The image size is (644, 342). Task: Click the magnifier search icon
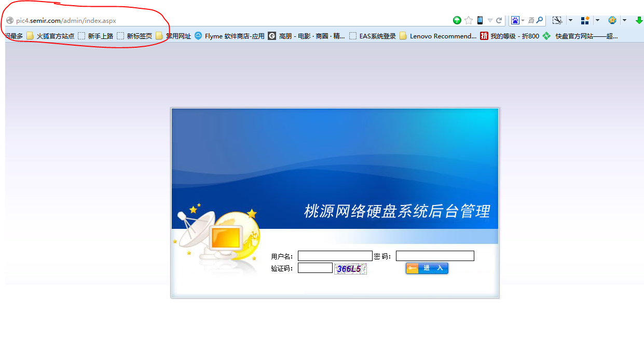(540, 20)
